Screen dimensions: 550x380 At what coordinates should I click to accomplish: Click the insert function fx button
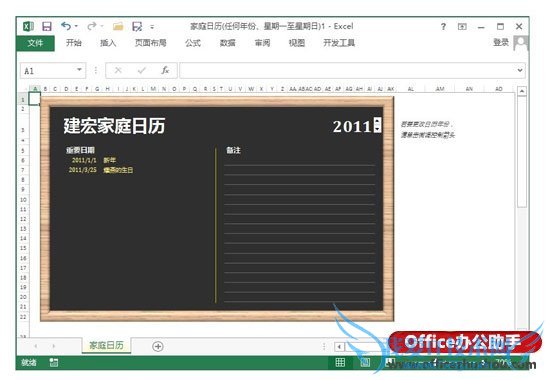pyautogui.click(x=165, y=71)
